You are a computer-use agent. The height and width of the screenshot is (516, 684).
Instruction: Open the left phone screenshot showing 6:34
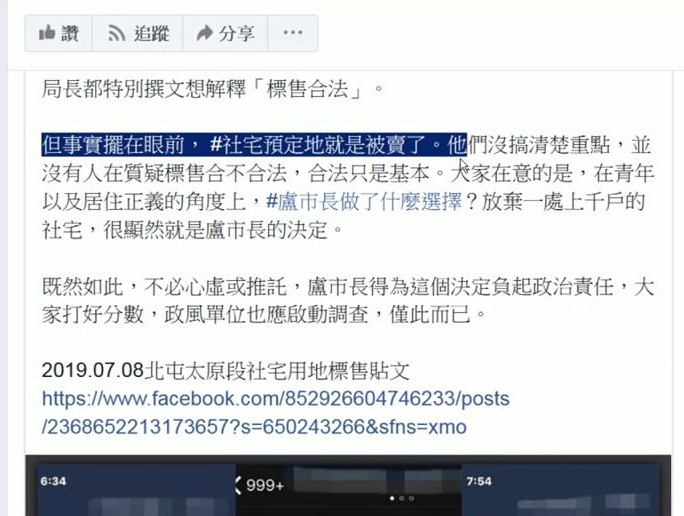click(x=135, y=489)
